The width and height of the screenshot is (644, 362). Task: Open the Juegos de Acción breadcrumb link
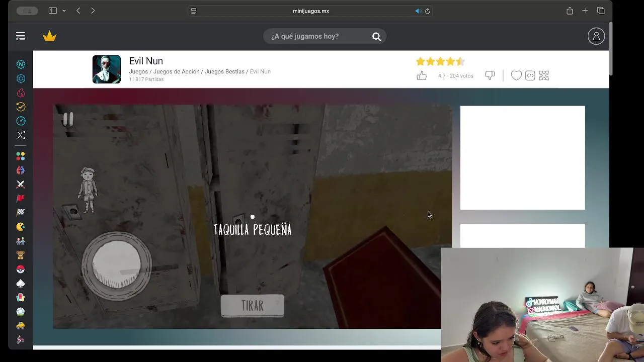click(176, 71)
